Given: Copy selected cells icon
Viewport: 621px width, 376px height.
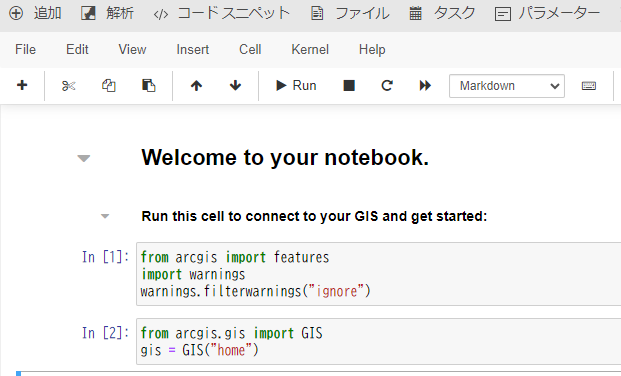Looking at the screenshot, I should coord(109,86).
